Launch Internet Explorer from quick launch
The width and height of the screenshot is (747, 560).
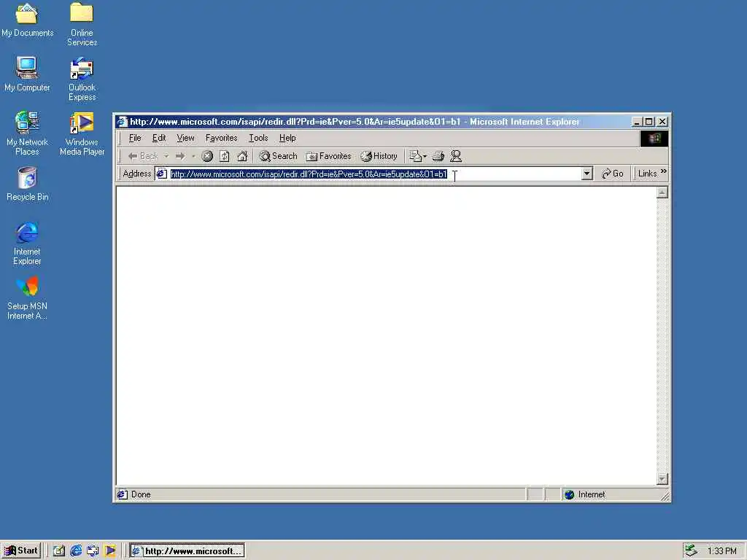[76, 551]
